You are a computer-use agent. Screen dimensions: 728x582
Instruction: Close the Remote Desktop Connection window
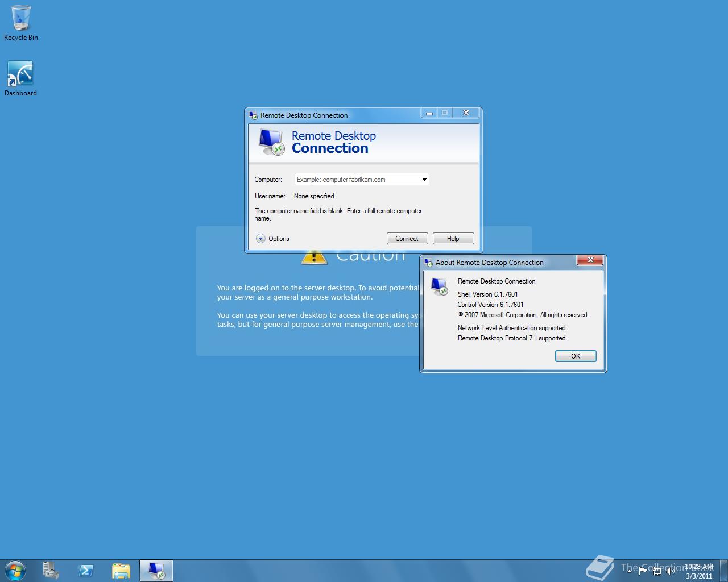(x=466, y=113)
